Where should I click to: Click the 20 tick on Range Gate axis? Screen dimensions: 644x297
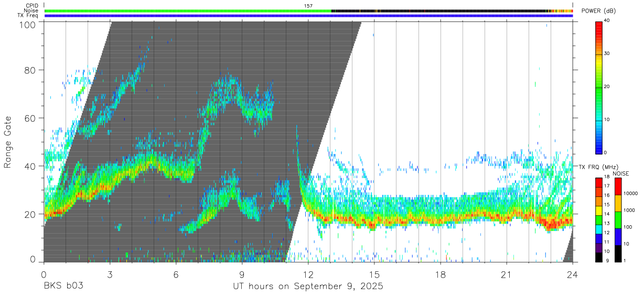(x=30, y=214)
